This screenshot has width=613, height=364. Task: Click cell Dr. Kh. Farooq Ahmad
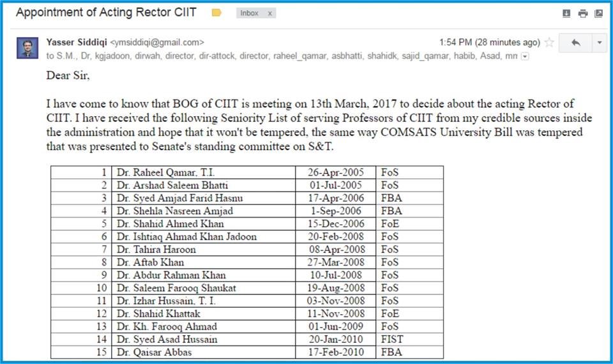(203, 326)
